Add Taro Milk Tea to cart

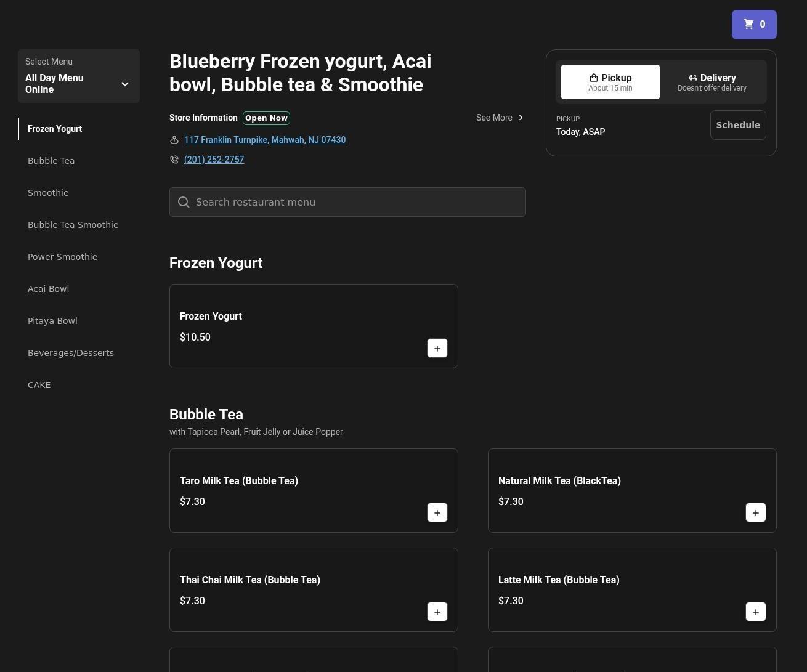coord(437,512)
